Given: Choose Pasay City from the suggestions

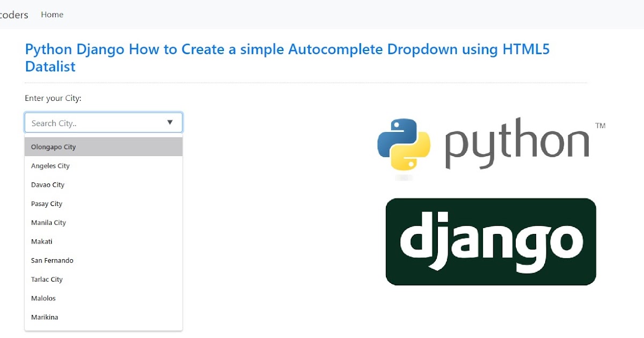Looking at the screenshot, I should pyautogui.click(x=46, y=203).
